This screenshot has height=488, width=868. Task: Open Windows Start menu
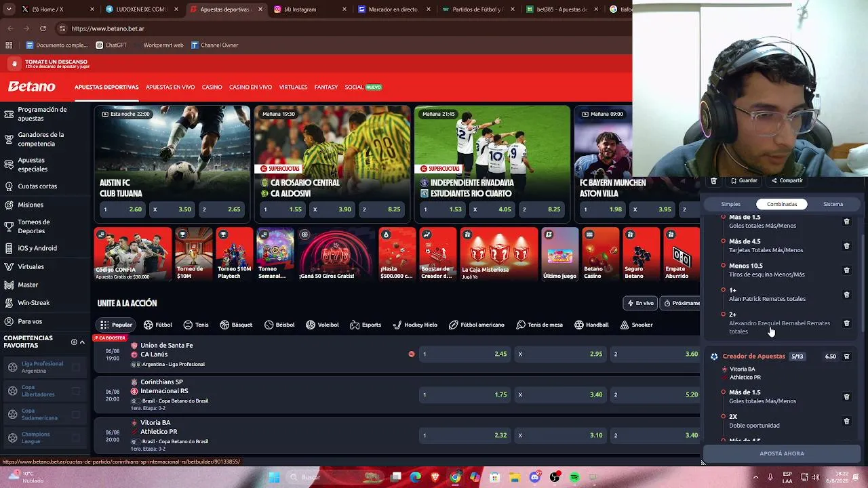[x=274, y=477]
